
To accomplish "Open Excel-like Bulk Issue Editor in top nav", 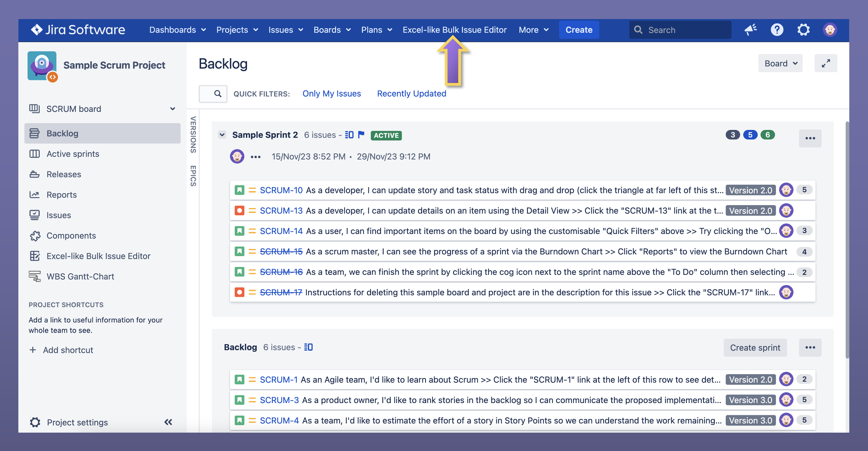I will tap(454, 30).
